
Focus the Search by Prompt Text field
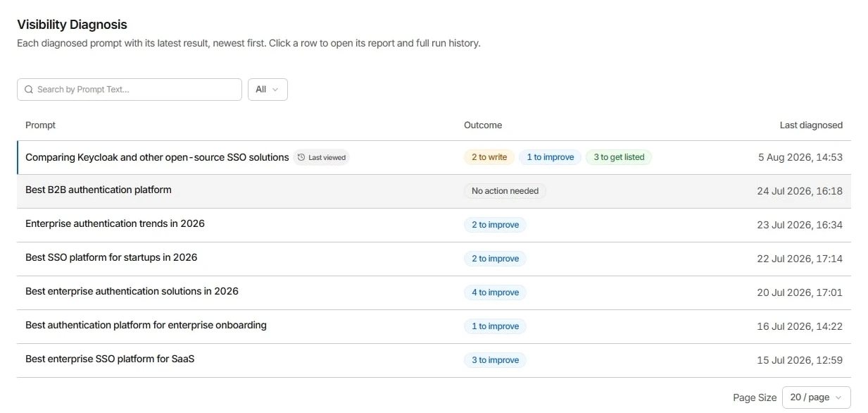pos(130,90)
